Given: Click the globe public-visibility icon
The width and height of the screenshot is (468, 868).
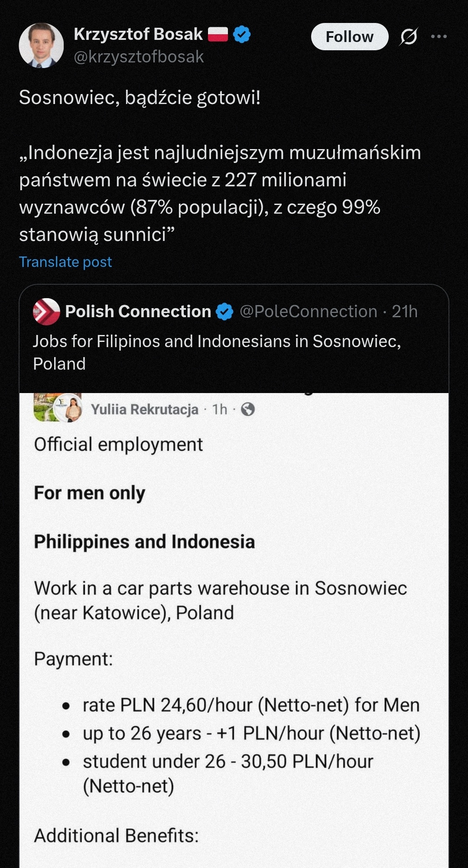Looking at the screenshot, I should [x=248, y=409].
